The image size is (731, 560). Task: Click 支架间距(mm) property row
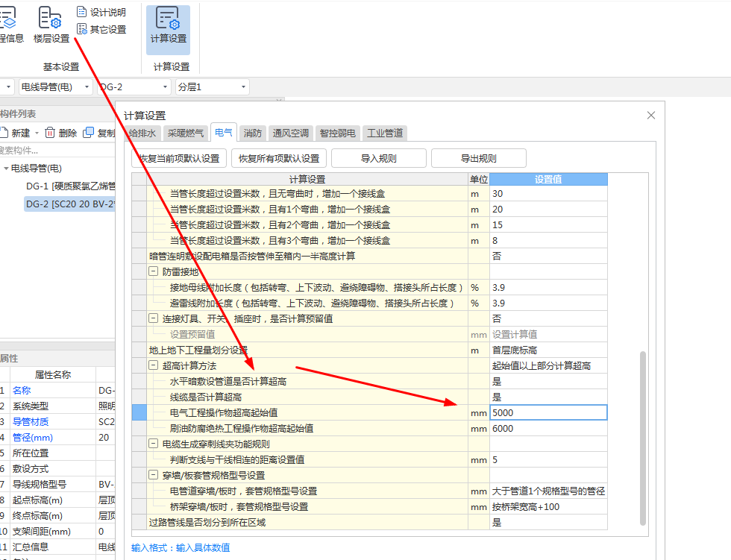(x=57, y=531)
